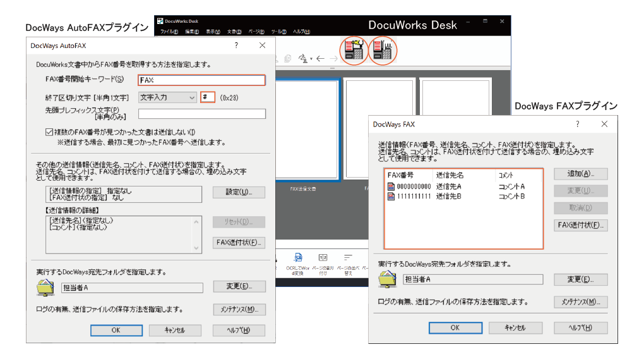Viewport: 644px width, 354px height.
Task: Click the DocWays FAX plugin icon in DocuWorks Desk toolbar
Action: (383, 50)
